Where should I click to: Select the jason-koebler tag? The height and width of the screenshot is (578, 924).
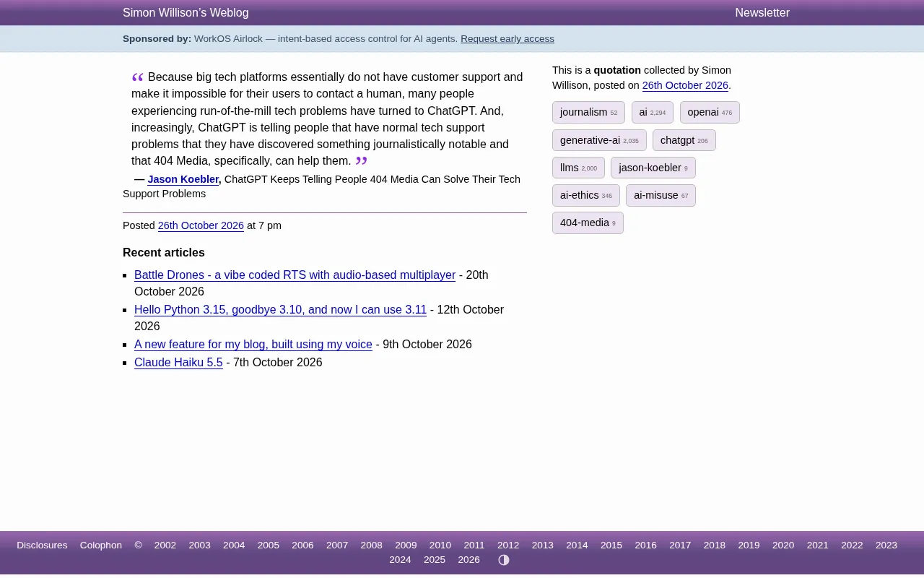point(653,168)
